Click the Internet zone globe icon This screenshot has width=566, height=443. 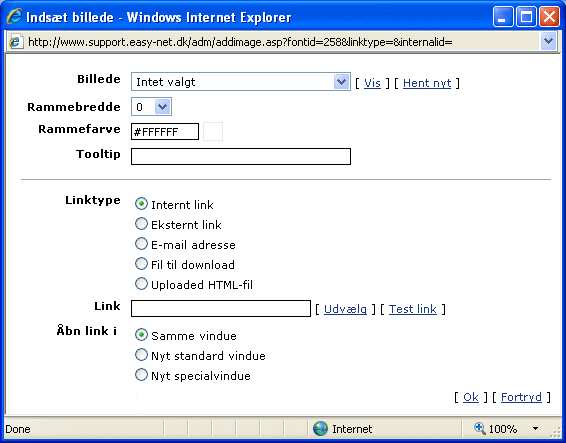click(320, 429)
